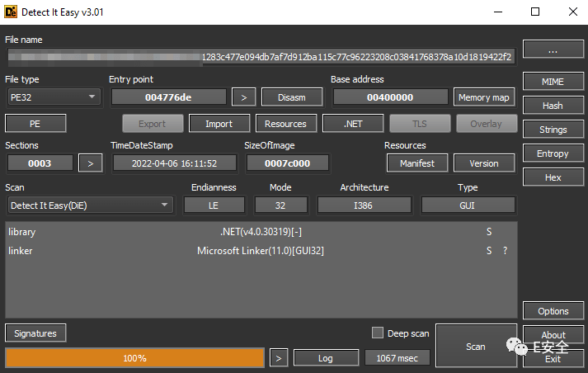The width and height of the screenshot is (588, 373).
Task: Open the Resources viewer
Action: click(286, 124)
